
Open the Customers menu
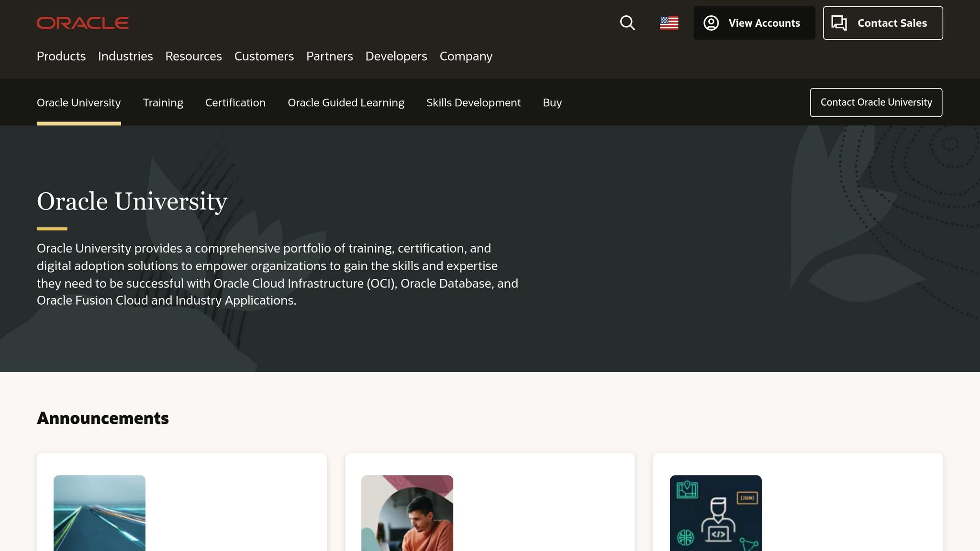coord(264,56)
